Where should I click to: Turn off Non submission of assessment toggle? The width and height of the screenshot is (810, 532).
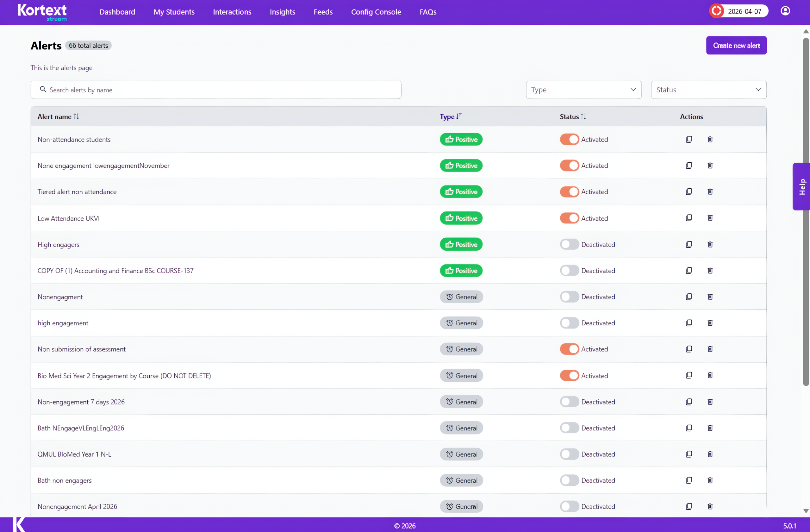coord(570,349)
